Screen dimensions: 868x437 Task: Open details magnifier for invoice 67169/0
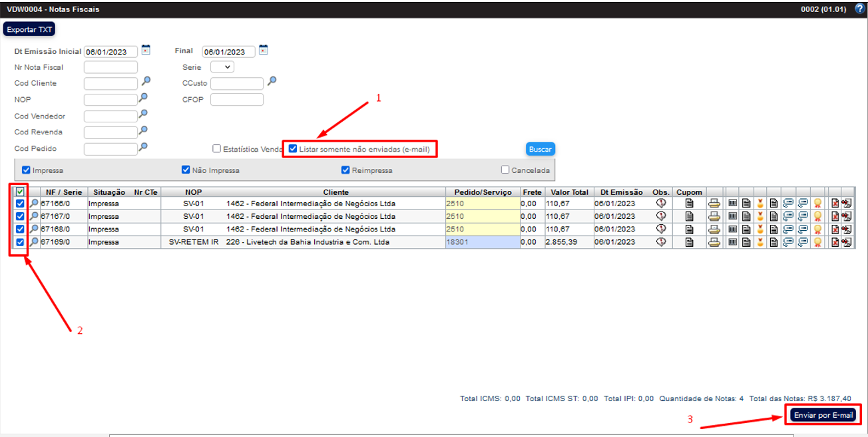tap(34, 242)
